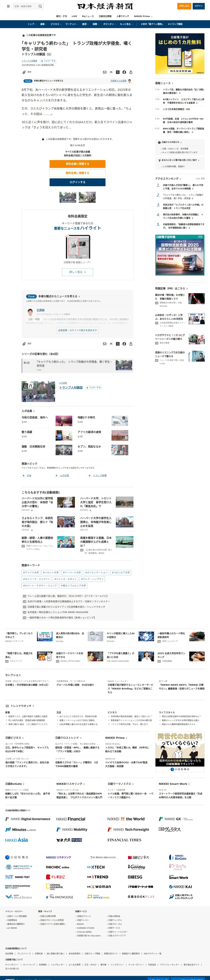Open FINANCIAL TIMES logo link
The width and height of the screenshot is (210, 980).
pyautogui.click(x=124, y=840)
